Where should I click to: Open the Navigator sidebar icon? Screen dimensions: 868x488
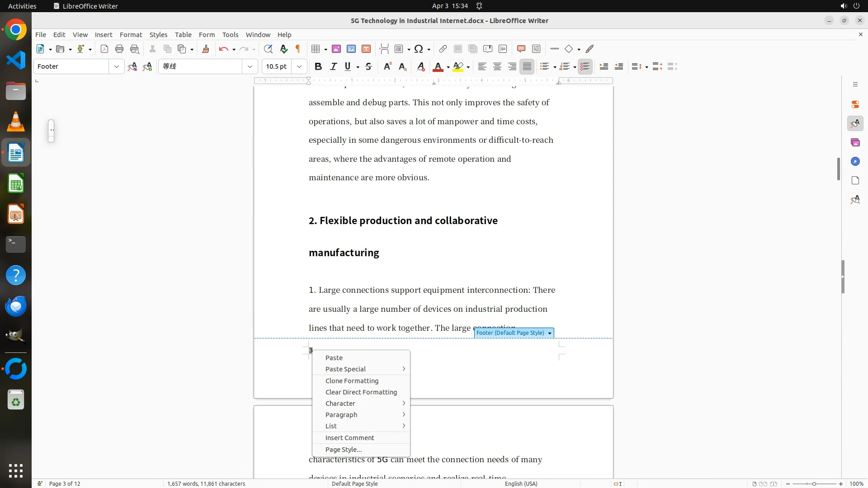click(x=855, y=161)
